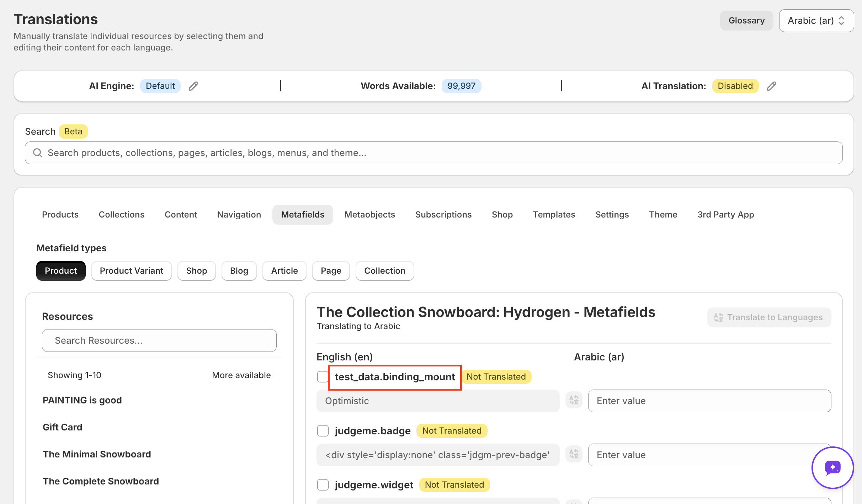Open the Settings tab
This screenshot has height=504, width=862.
point(612,215)
